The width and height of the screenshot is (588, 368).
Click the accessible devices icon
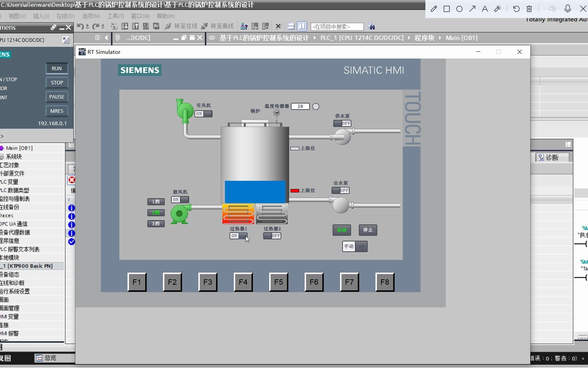click(x=244, y=26)
